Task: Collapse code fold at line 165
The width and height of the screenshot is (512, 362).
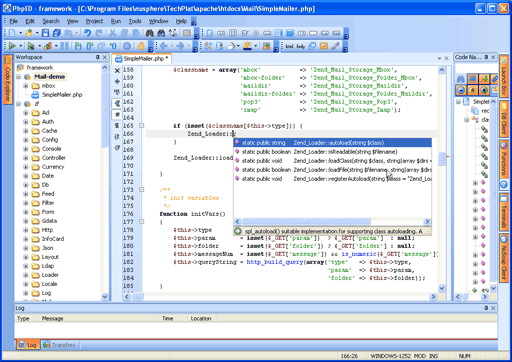Action: click(x=141, y=126)
